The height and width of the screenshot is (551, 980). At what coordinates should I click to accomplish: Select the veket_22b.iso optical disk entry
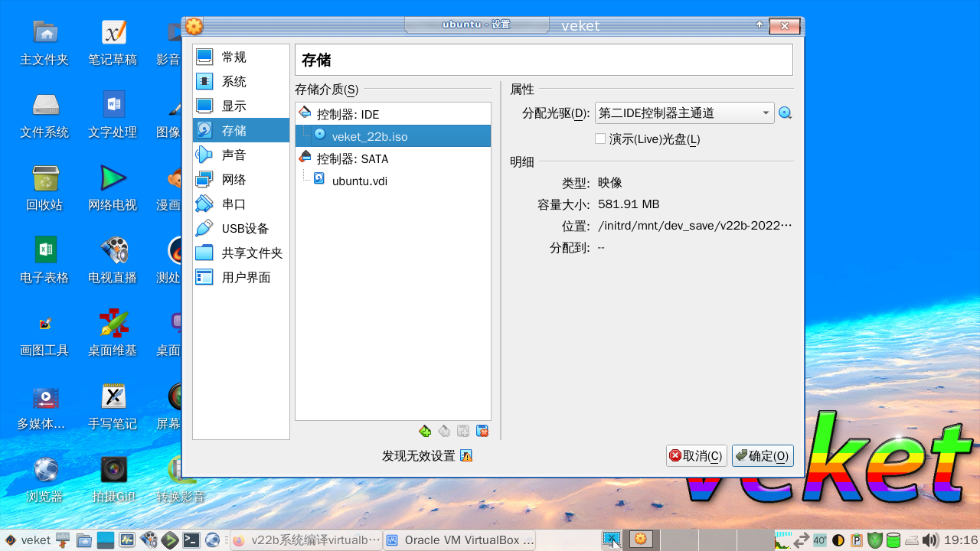pyautogui.click(x=393, y=136)
